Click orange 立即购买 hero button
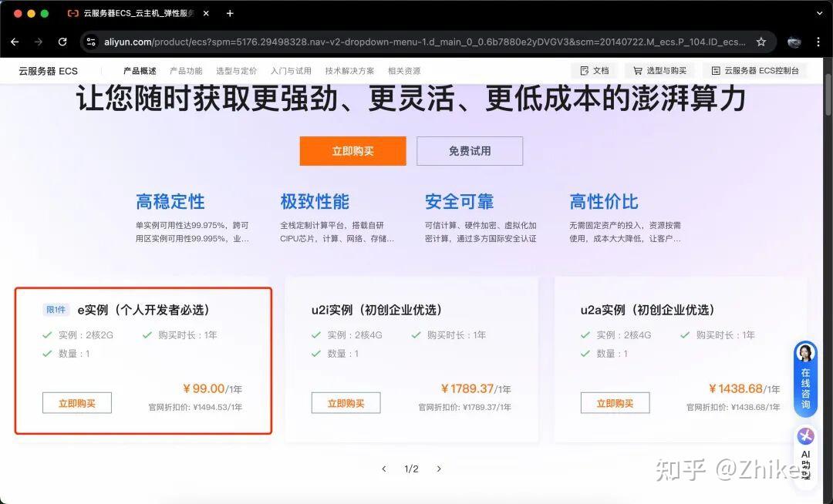Screen dimensions: 833x504 click(x=352, y=151)
